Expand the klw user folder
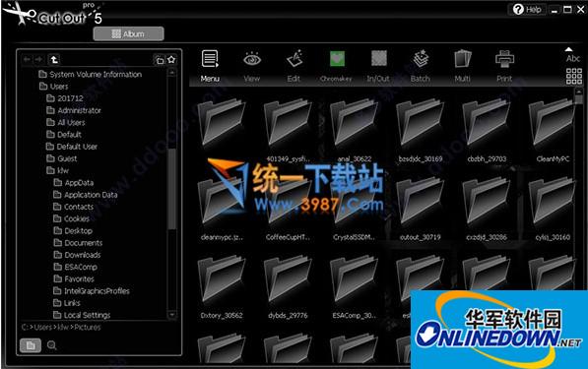Screen dimensions: 588x369 pyautogui.click(x=57, y=170)
